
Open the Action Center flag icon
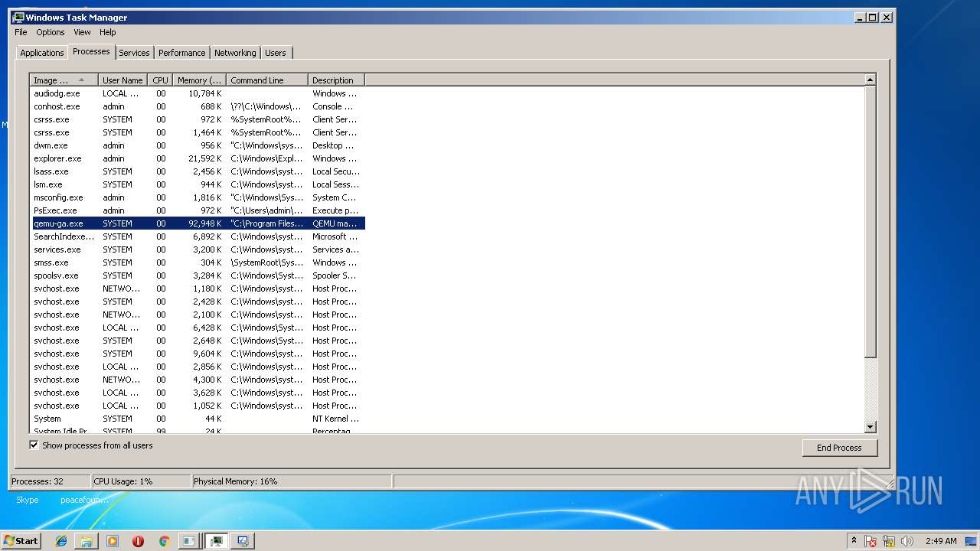[871, 541]
